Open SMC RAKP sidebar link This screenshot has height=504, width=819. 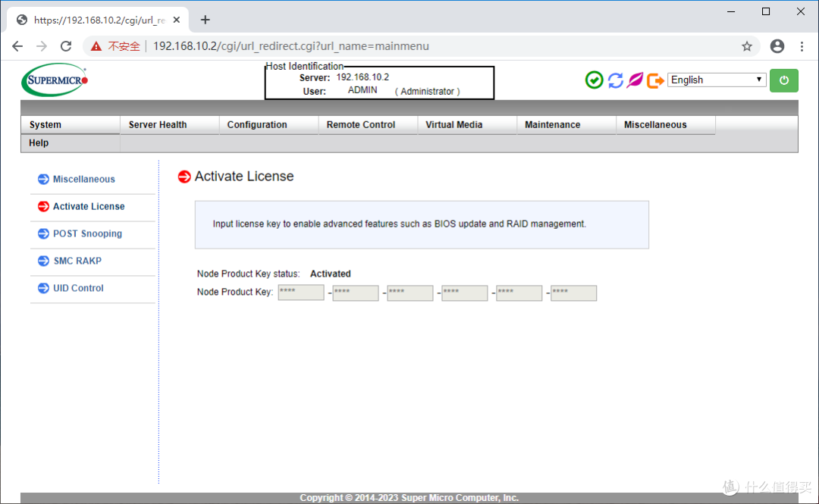(x=77, y=261)
